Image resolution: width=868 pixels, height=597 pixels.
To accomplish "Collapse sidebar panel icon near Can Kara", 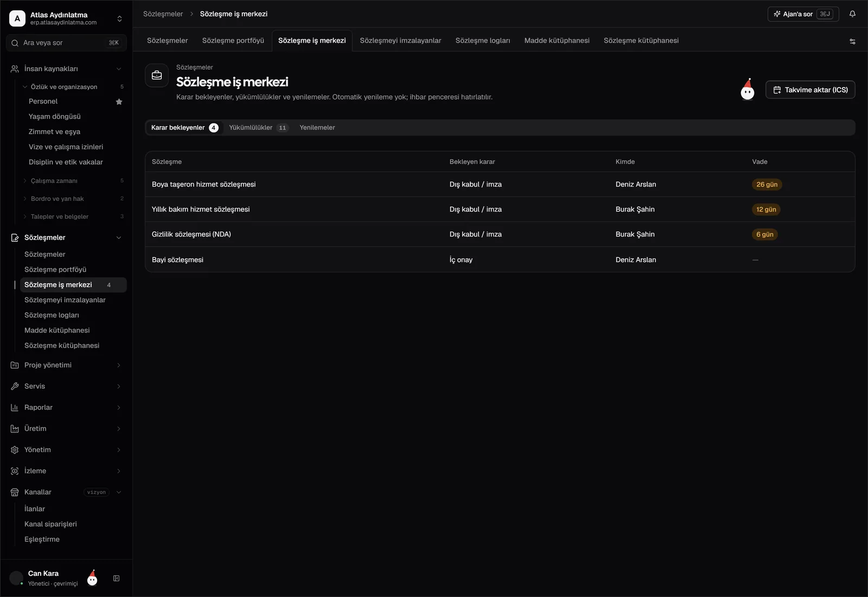I will coord(116,579).
